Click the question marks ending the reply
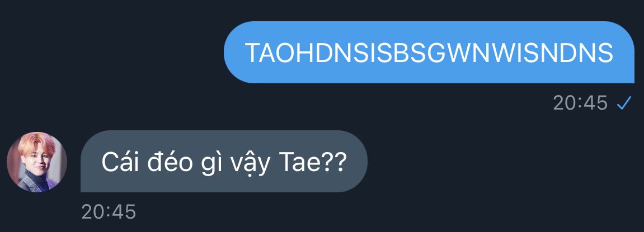 pyautogui.click(x=337, y=163)
